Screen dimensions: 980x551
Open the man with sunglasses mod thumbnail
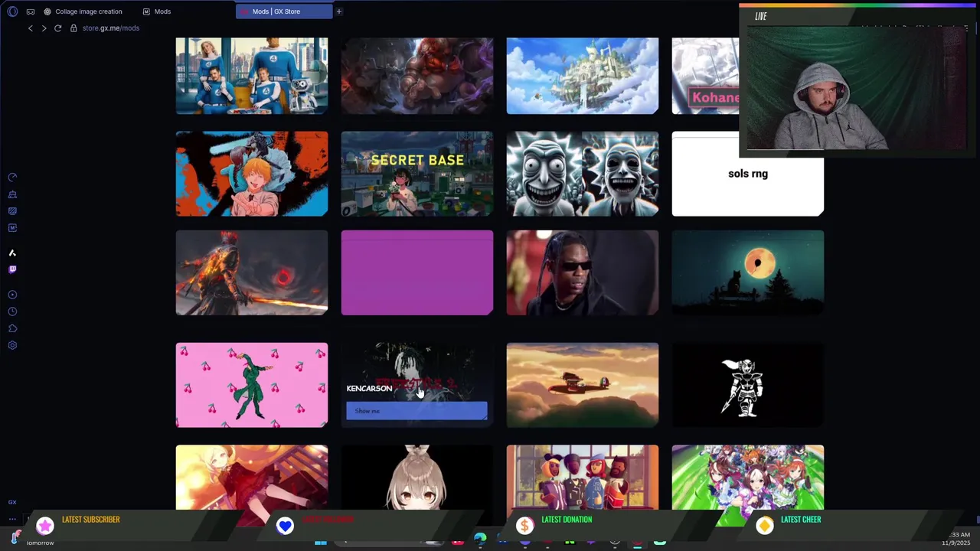[583, 272]
